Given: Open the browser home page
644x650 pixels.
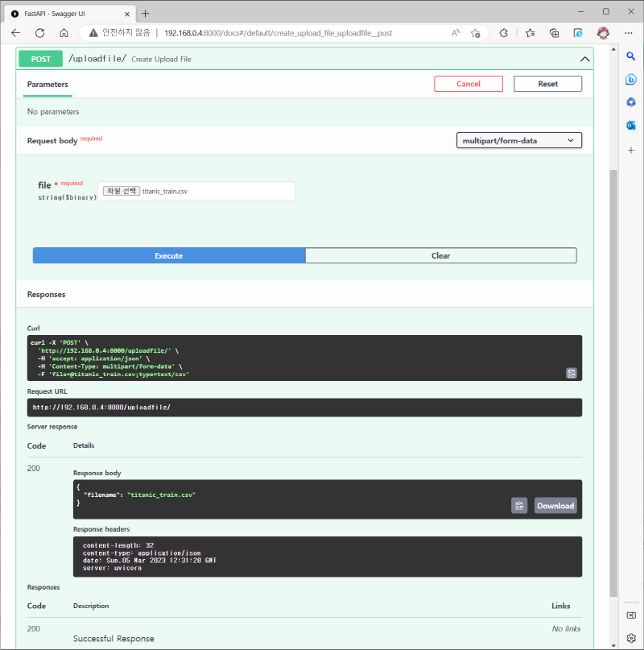Looking at the screenshot, I should tap(64, 33).
